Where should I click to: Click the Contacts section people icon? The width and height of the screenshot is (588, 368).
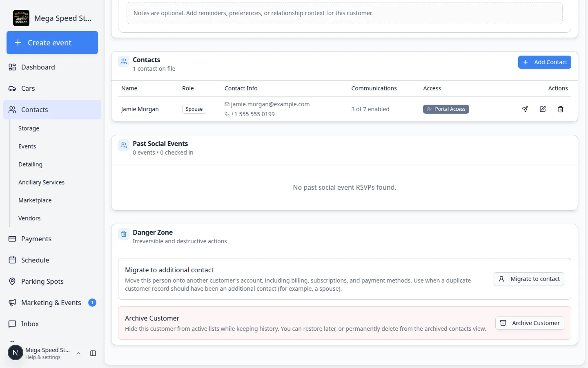coord(124,62)
